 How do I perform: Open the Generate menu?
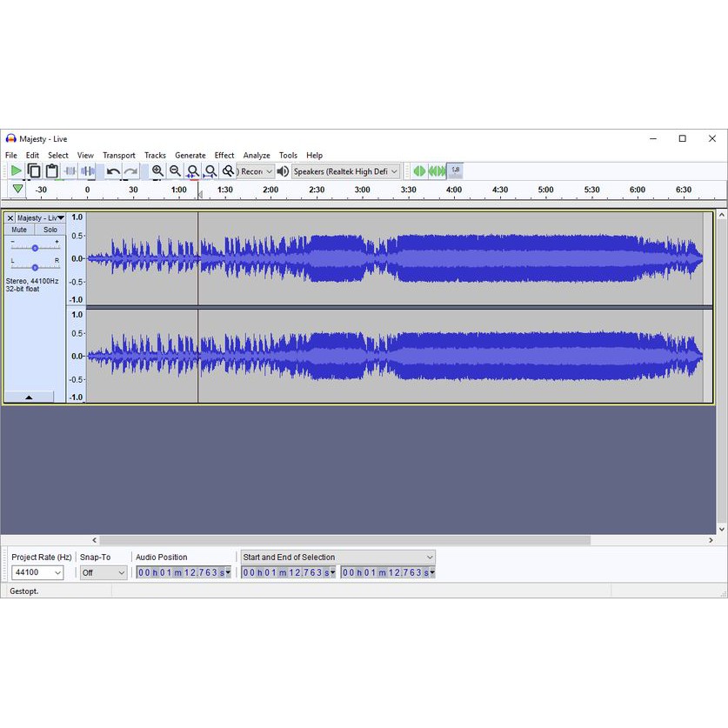pyautogui.click(x=190, y=156)
